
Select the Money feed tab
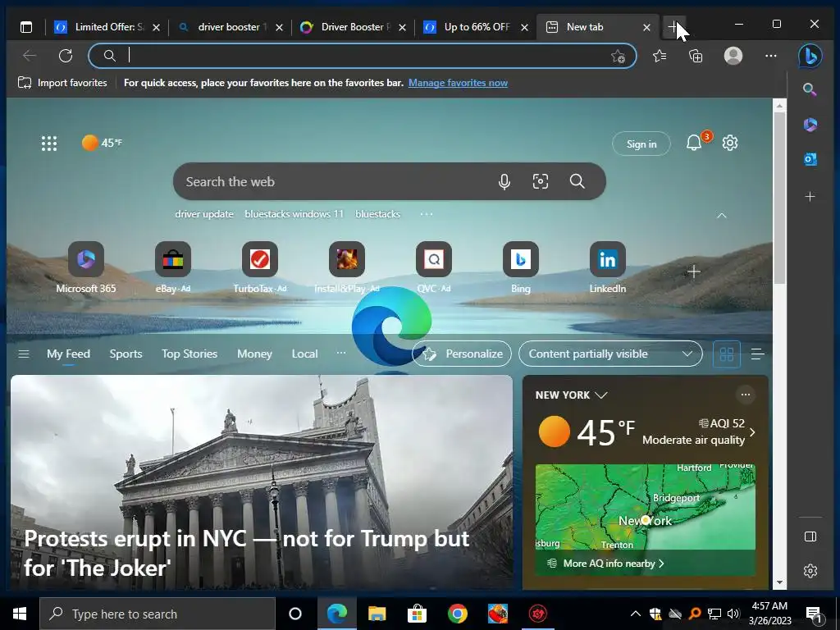point(254,354)
